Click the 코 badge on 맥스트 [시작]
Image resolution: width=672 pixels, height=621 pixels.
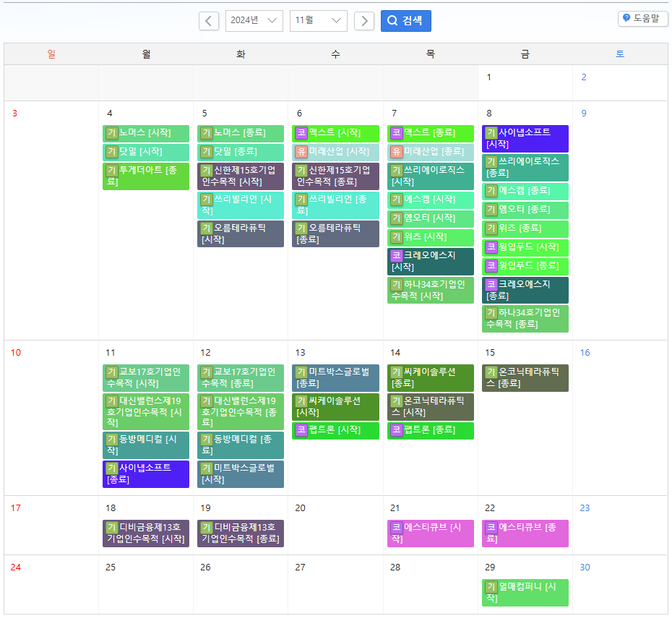tap(302, 132)
